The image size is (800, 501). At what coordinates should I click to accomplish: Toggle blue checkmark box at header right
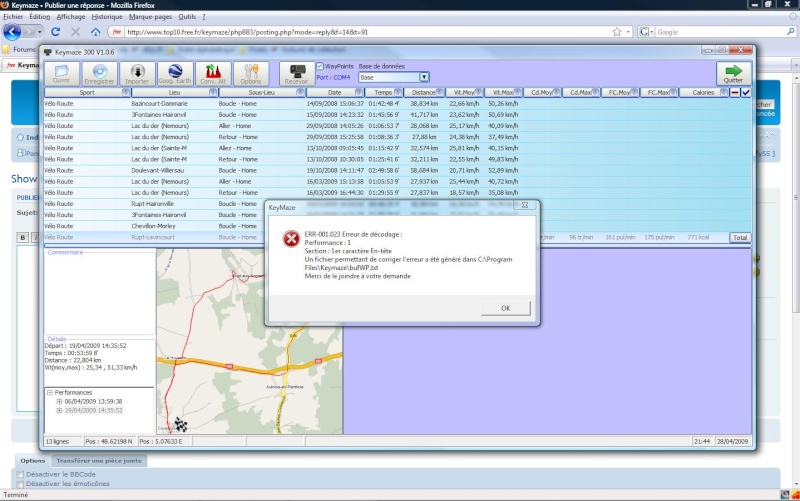746,92
